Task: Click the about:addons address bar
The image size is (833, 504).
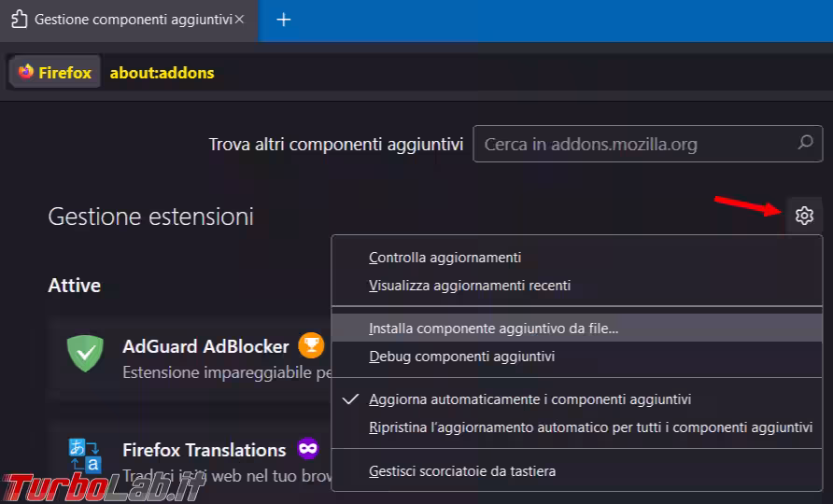Action: (374, 73)
